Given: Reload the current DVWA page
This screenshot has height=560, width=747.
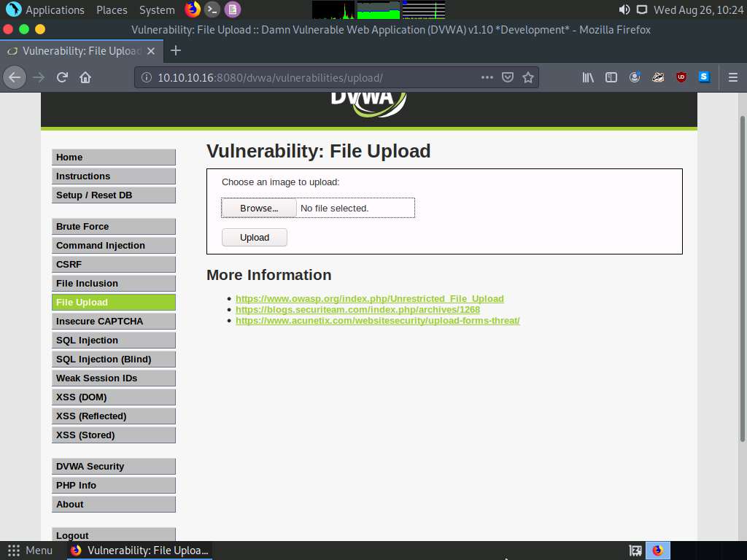Looking at the screenshot, I should 61,77.
